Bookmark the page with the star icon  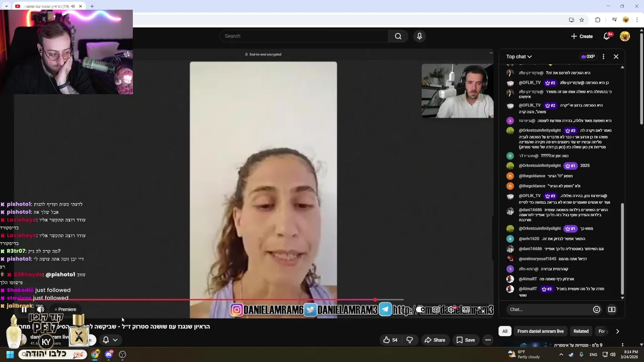582,20
